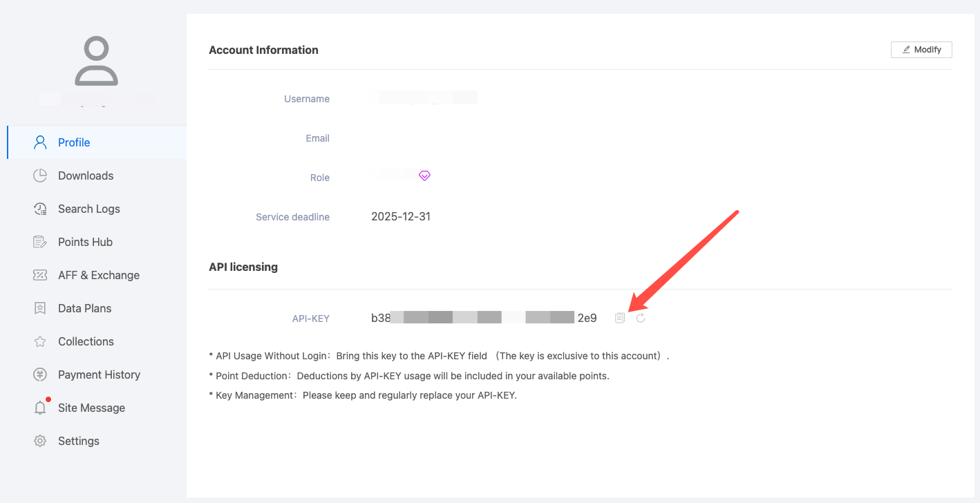Click the large user avatar icon

point(97,61)
